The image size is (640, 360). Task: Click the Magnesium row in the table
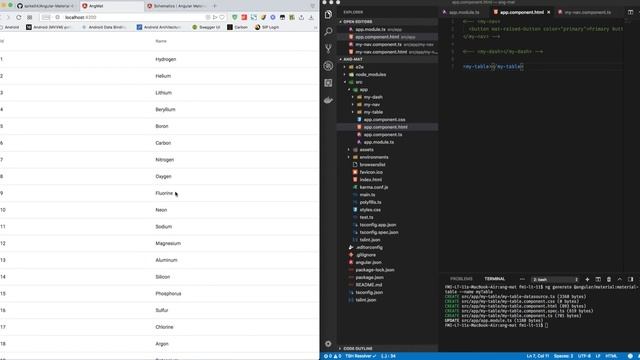(x=159, y=243)
